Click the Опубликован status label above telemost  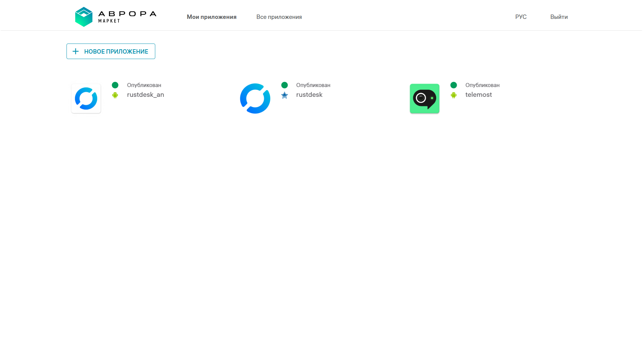(482, 85)
